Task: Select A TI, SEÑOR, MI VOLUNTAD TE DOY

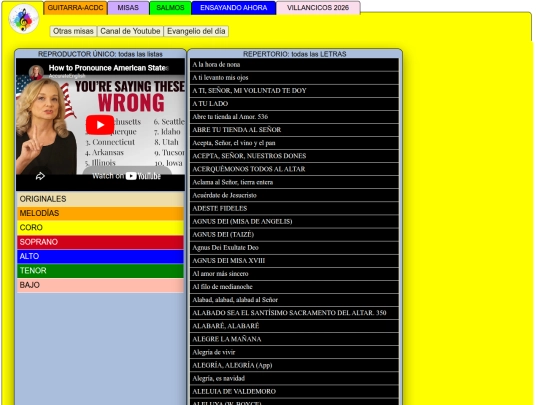Action: (x=294, y=91)
